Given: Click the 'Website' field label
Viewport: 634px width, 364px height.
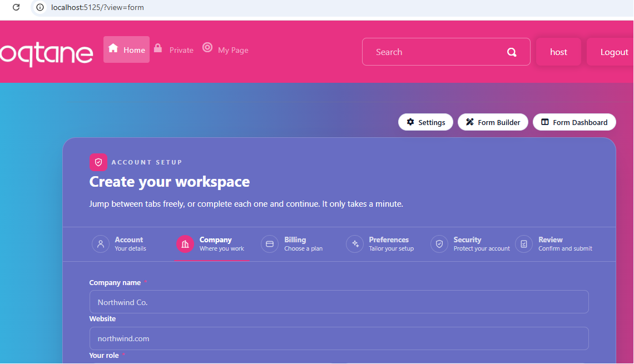Looking at the screenshot, I should point(102,319).
